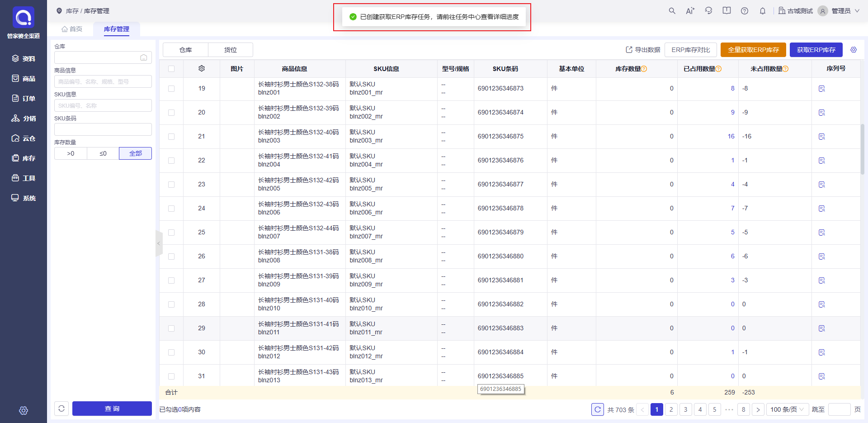Click the 导出数据 export button
Screen dimensions: 868x423
click(x=643, y=50)
